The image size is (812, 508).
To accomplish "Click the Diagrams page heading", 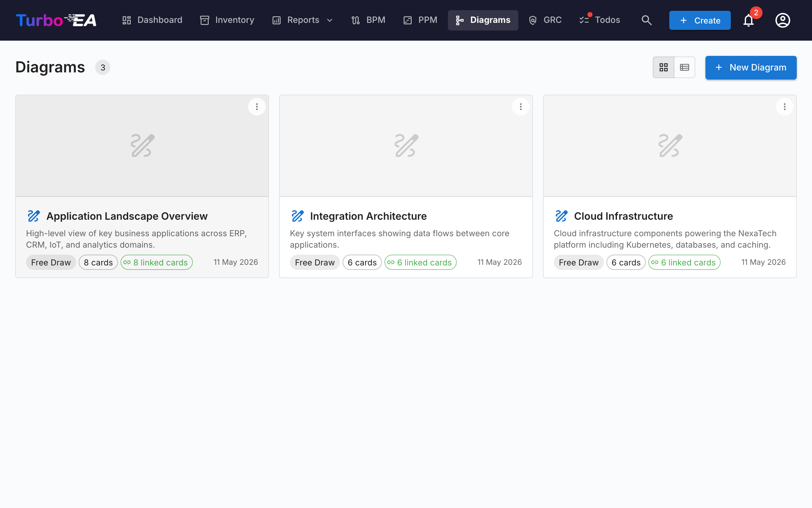I will tap(50, 67).
